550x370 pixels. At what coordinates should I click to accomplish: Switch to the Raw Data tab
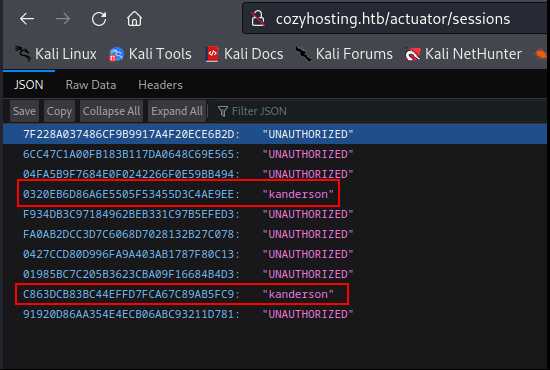click(91, 85)
